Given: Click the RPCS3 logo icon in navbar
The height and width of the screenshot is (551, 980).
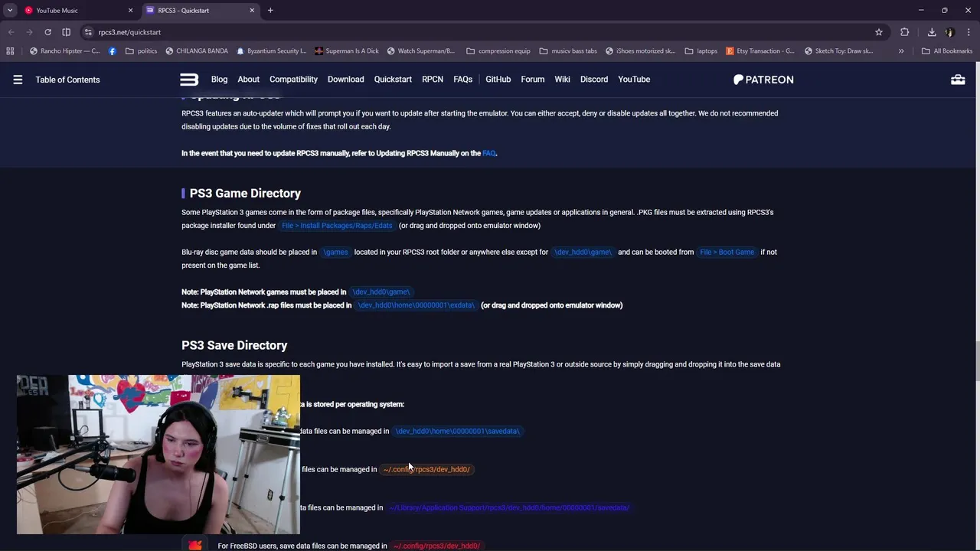Looking at the screenshot, I should pyautogui.click(x=189, y=80).
